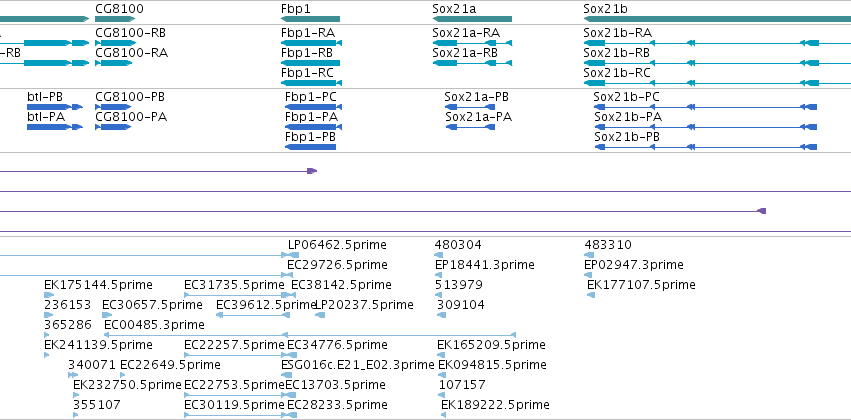This screenshot has width=851, height=420.
Task: Click the Fbp1-PB protein bar
Action: tap(310, 147)
